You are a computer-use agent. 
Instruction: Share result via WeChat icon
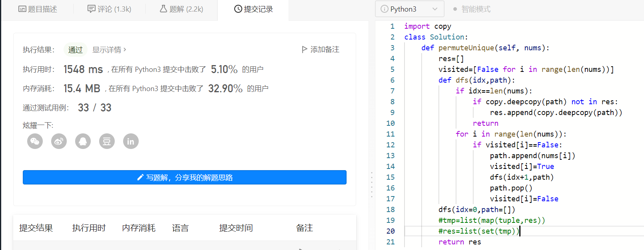pos(35,141)
